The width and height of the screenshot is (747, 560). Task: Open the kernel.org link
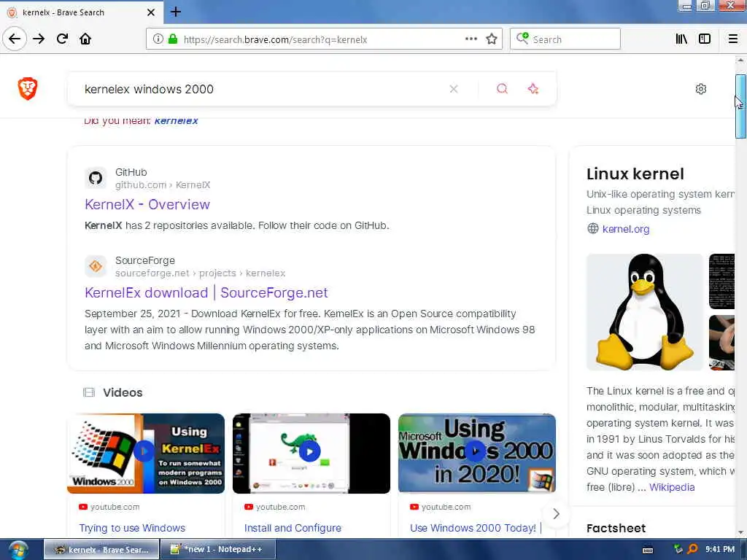tap(625, 229)
